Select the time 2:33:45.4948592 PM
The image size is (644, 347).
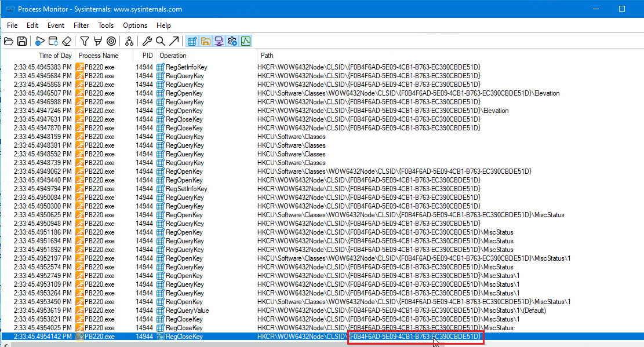[43, 154]
